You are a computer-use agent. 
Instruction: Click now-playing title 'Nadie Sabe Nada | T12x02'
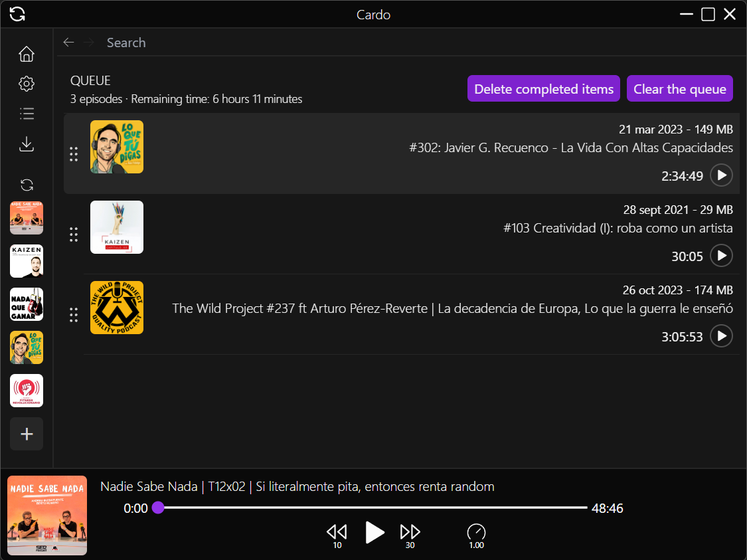pos(173,487)
